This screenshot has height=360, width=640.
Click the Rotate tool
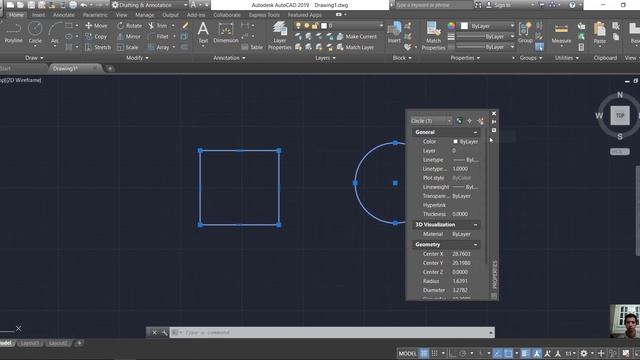(129, 25)
